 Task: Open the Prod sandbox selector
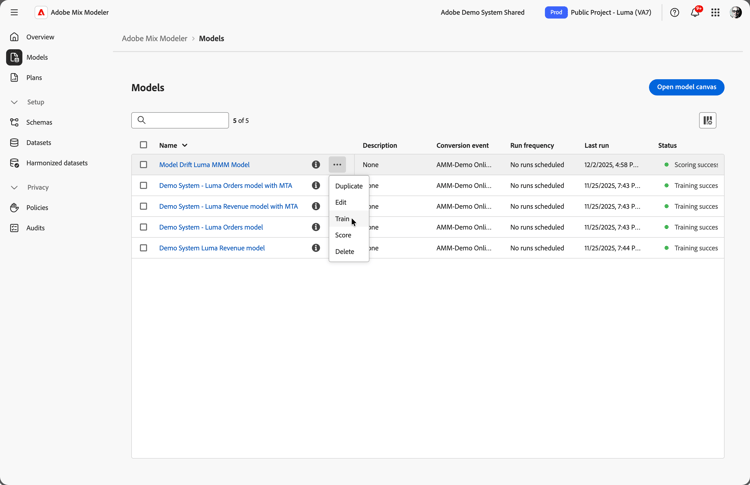click(556, 12)
